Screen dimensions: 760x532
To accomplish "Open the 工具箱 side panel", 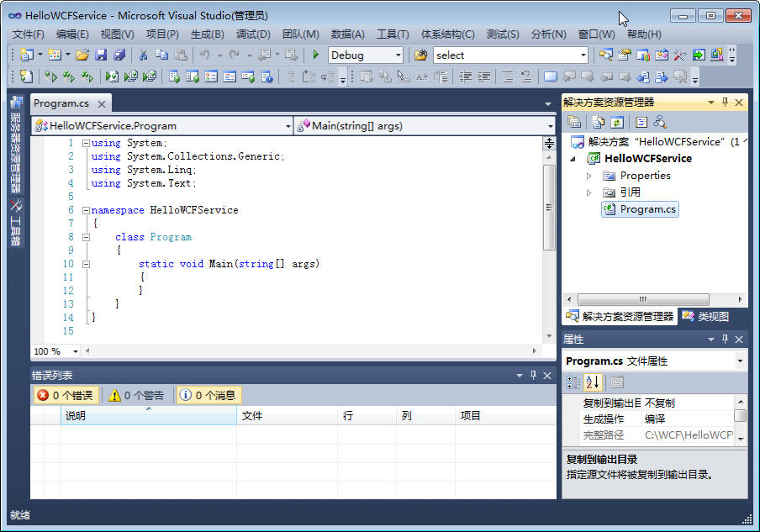I will click(x=16, y=222).
